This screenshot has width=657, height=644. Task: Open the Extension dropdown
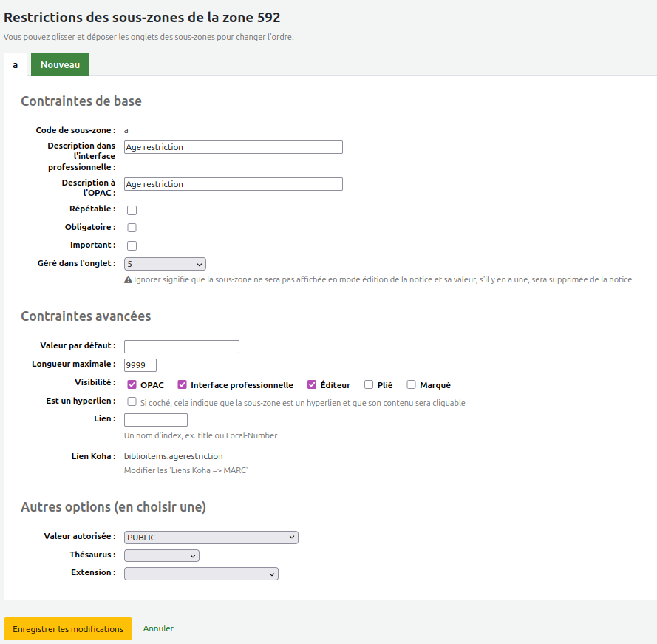tap(201, 574)
